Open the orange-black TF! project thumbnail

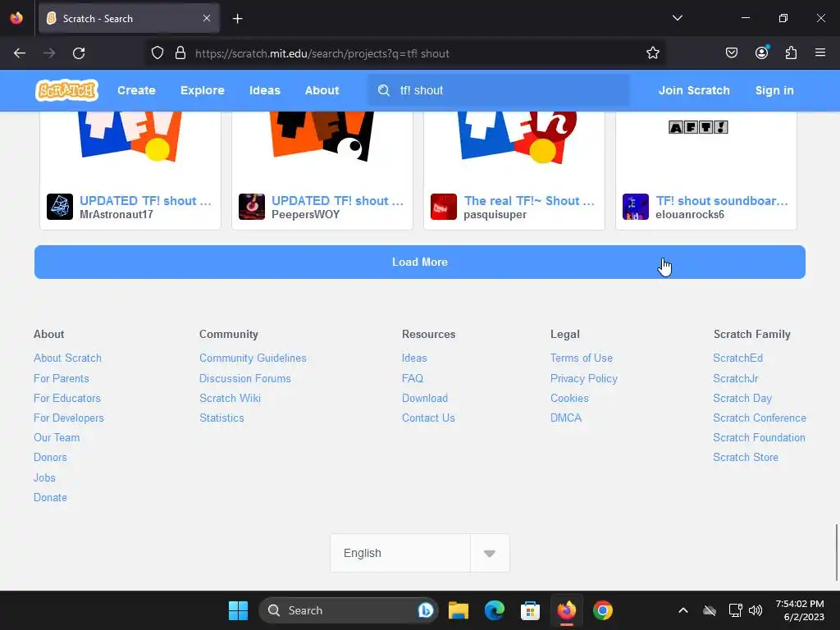(x=322, y=135)
